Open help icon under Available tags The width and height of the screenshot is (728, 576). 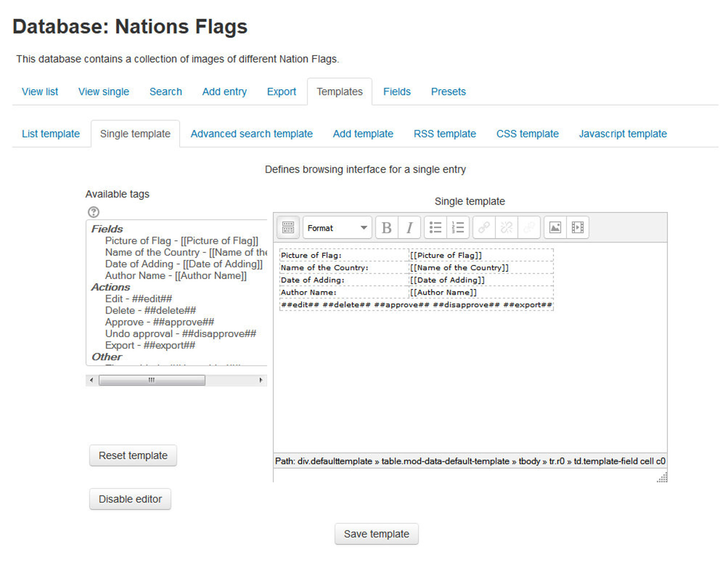pyautogui.click(x=94, y=212)
